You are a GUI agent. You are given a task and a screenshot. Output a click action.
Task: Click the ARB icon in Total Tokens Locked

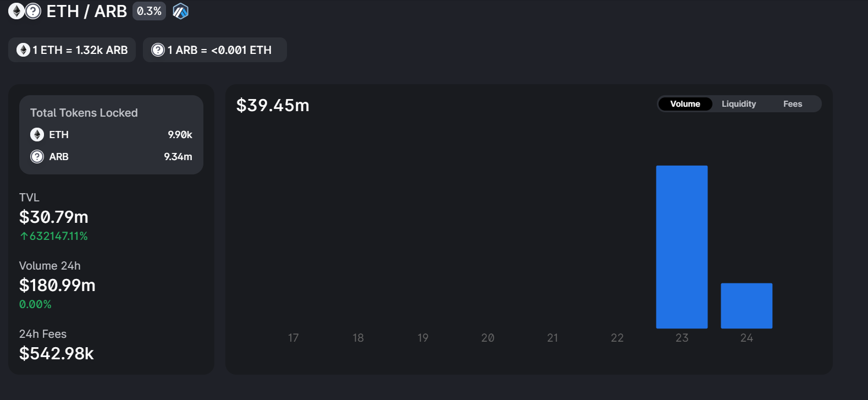coord(37,156)
